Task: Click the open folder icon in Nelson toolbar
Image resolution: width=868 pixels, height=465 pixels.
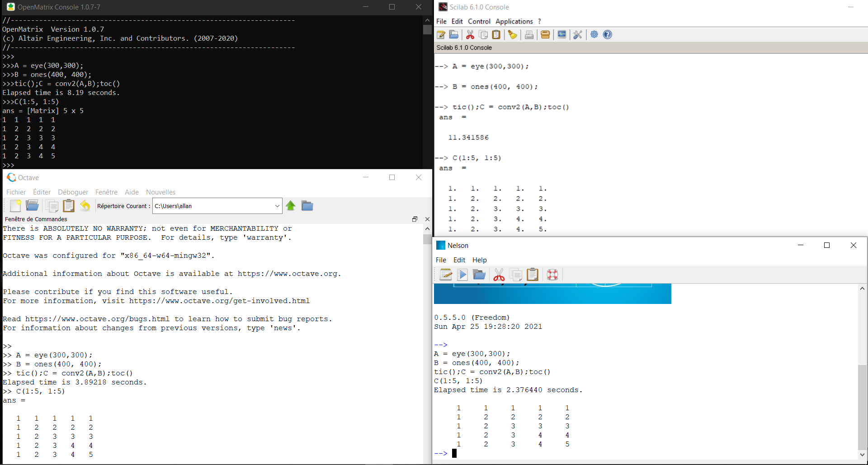Action: click(479, 275)
